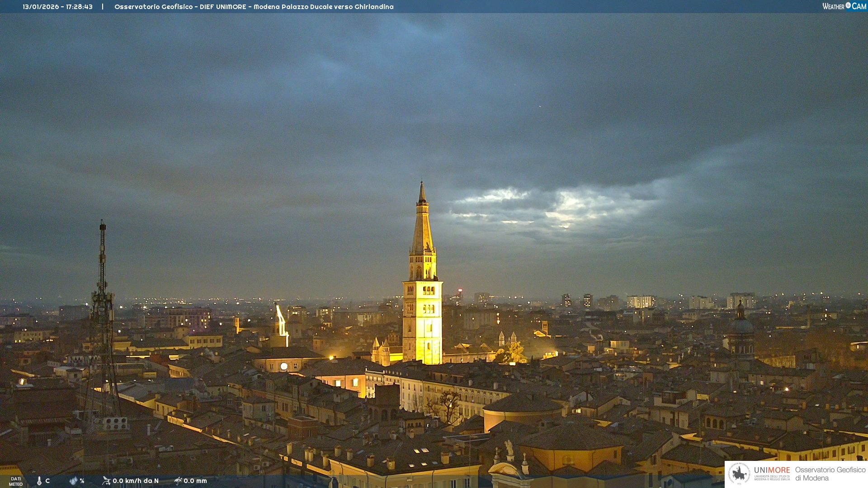Screen dimensions: 868x488
Task: Click the church dome on right
Action: tap(741, 325)
